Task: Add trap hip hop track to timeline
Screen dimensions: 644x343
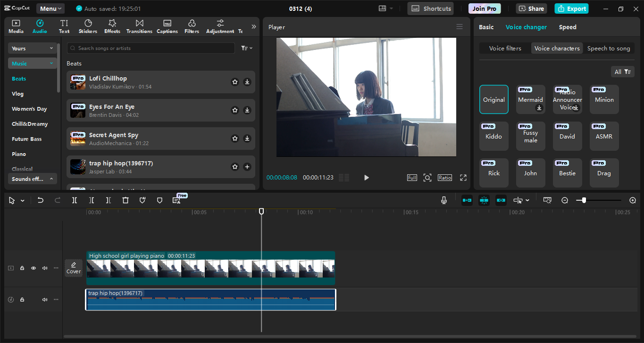Action: coord(247,167)
